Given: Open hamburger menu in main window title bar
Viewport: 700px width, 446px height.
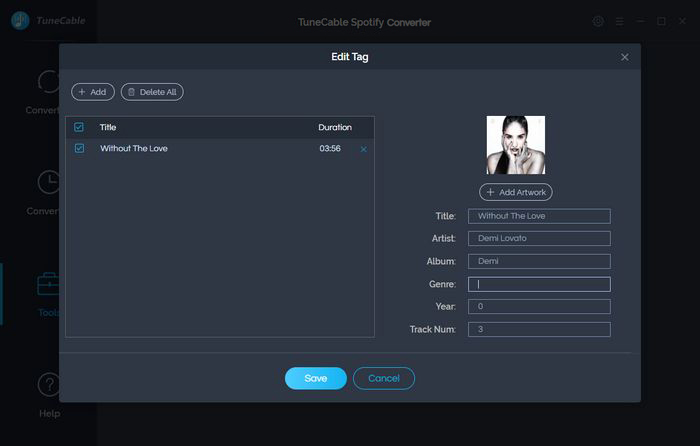Looking at the screenshot, I should pos(619,21).
